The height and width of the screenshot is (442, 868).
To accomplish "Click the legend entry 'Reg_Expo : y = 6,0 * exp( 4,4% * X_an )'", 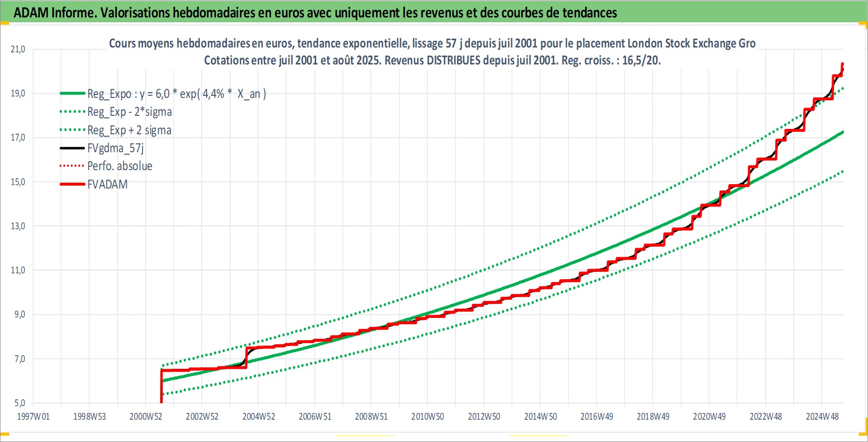I will coord(177,94).
